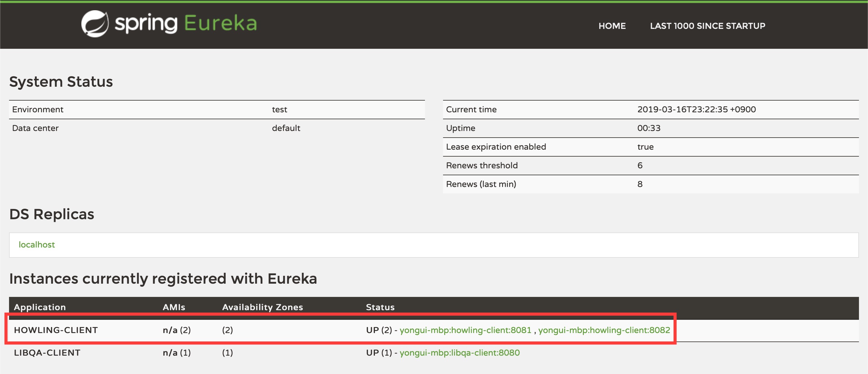Click the spring Eureka brand text
Image resolution: width=868 pixels, height=374 pixels.
tap(186, 23)
